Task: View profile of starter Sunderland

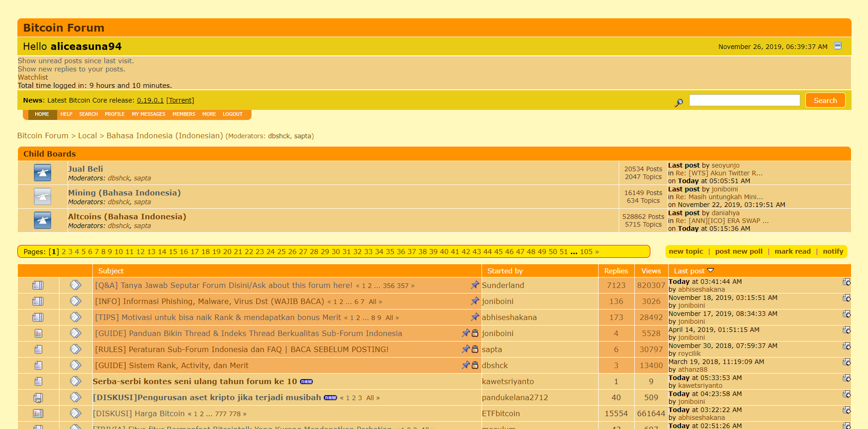Action: point(503,285)
